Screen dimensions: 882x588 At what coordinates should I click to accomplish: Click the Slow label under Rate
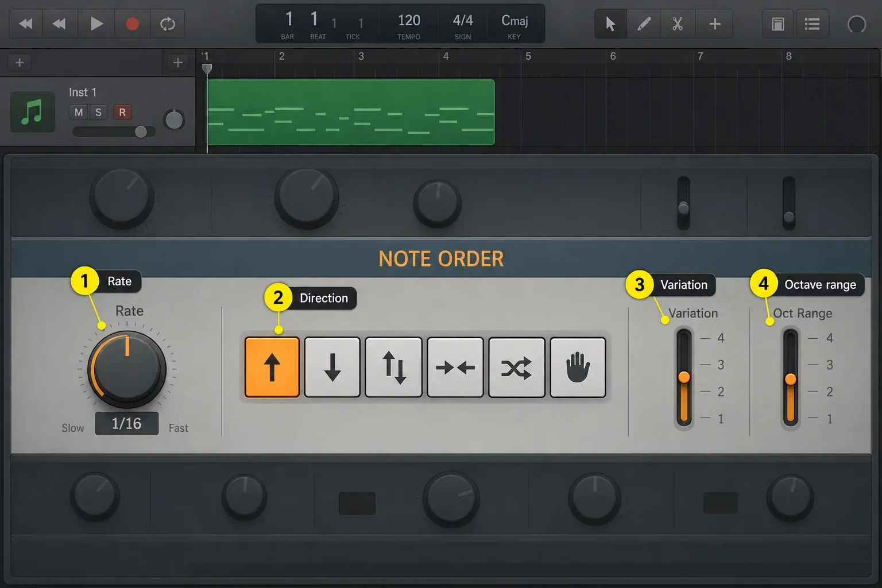73,428
